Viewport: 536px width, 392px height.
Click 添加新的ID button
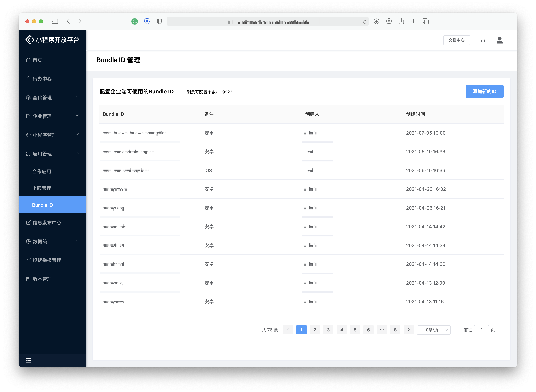click(x=484, y=91)
